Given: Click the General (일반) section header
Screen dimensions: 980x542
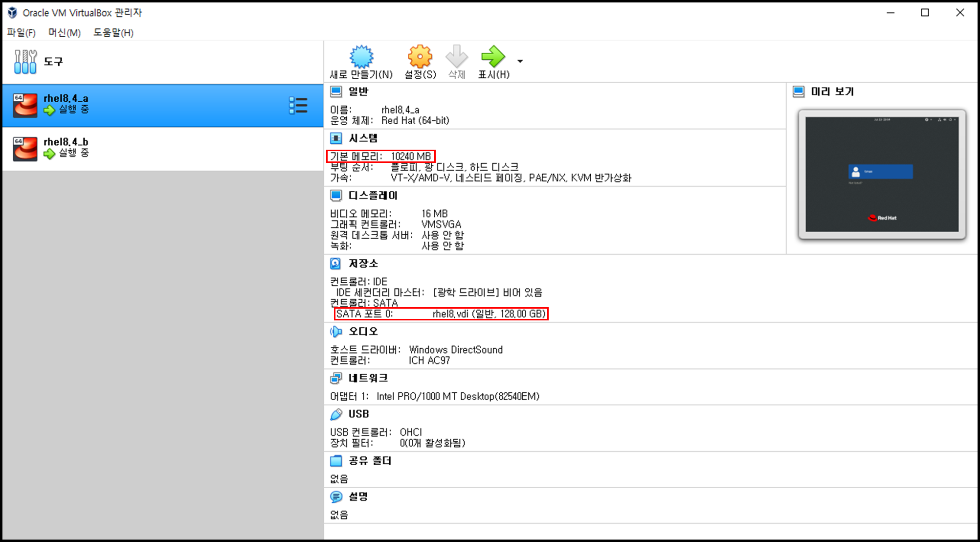Looking at the screenshot, I should tap(358, 91).
